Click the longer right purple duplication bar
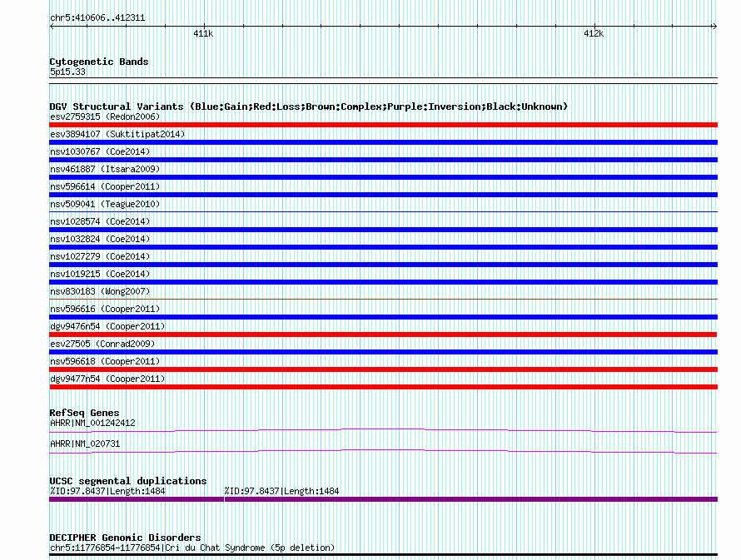 click(x=471, y=499)
